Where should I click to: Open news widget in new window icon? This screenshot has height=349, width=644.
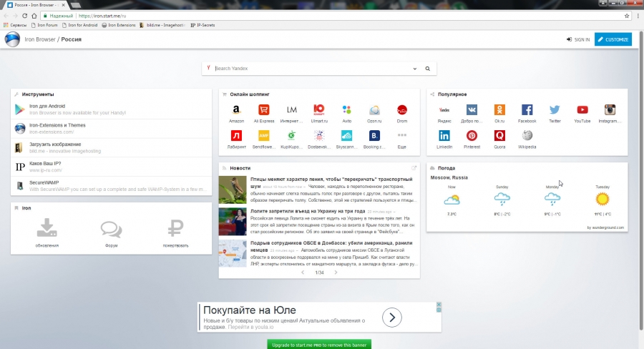click(414, 168)
